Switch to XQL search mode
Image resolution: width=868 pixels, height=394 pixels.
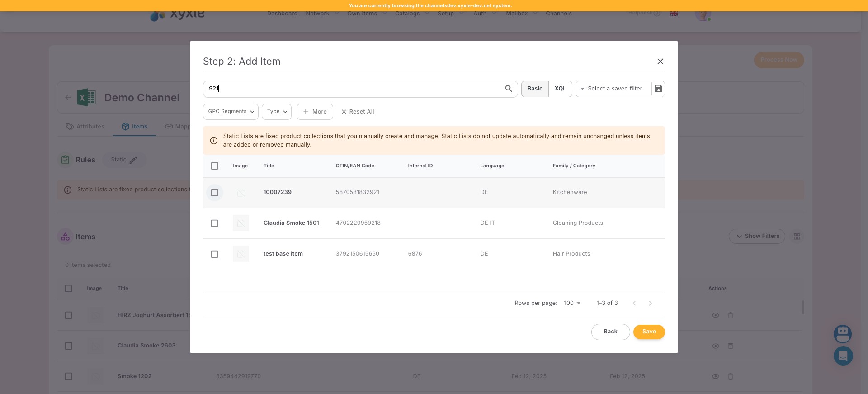[x=560, y=89]
